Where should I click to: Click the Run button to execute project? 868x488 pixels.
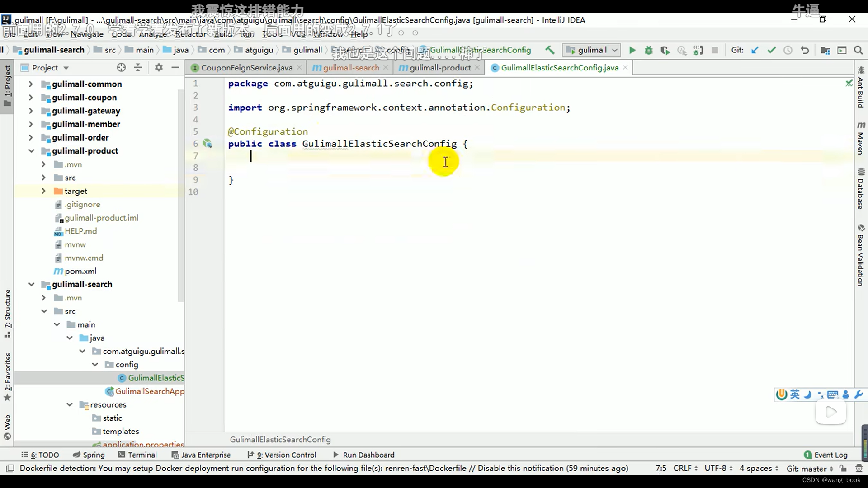click(x=632, y=50)
